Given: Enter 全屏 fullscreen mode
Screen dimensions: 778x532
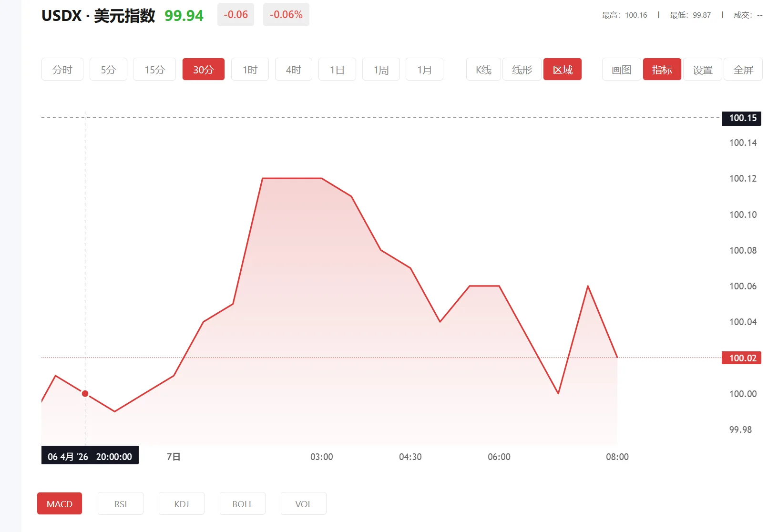Looking at the screenshot, I should tap(743, 69).
